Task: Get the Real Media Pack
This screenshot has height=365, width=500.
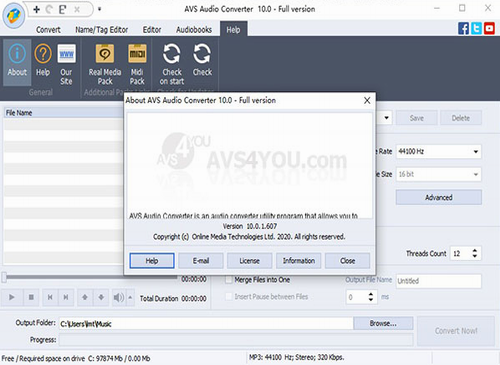Action: pos(105,64)
